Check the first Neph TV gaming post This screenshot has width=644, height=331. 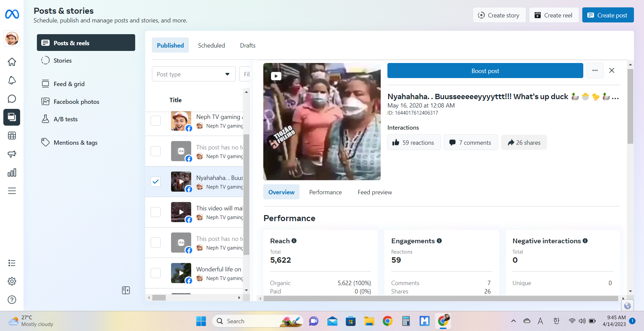click(156, 121)
